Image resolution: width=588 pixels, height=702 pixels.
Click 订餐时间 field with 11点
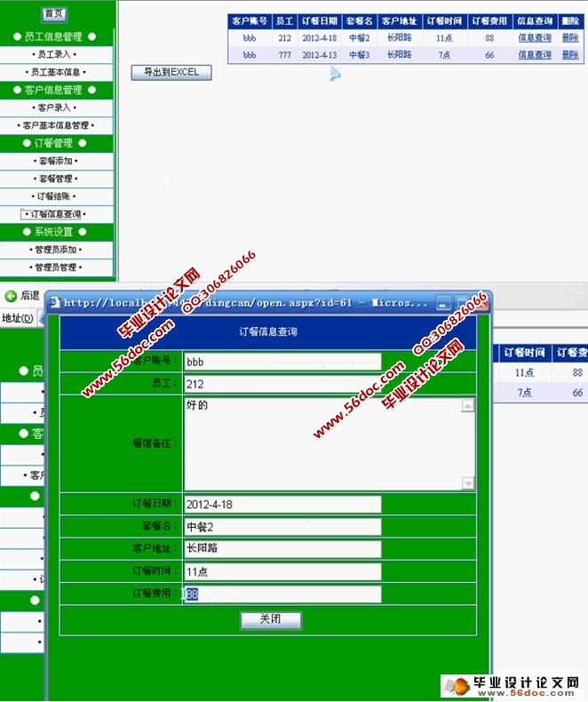click(282, 571)
